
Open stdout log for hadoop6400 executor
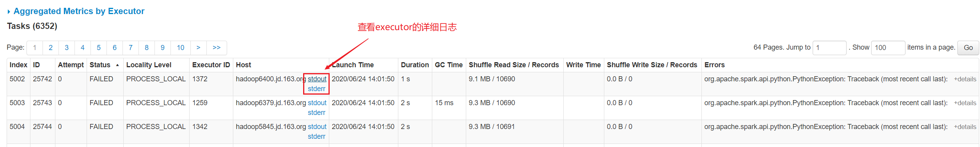coord(317,79)
